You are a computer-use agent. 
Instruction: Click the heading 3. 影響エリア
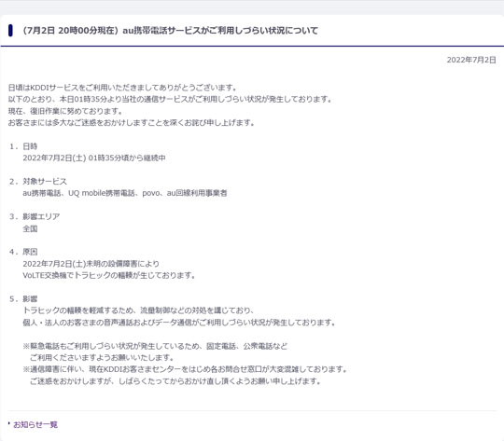(35, 217)
